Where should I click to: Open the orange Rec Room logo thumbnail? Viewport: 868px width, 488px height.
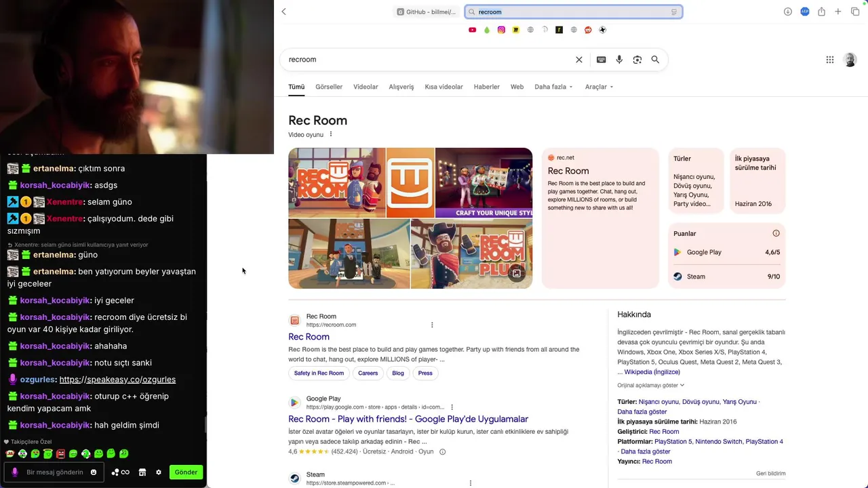410,183
